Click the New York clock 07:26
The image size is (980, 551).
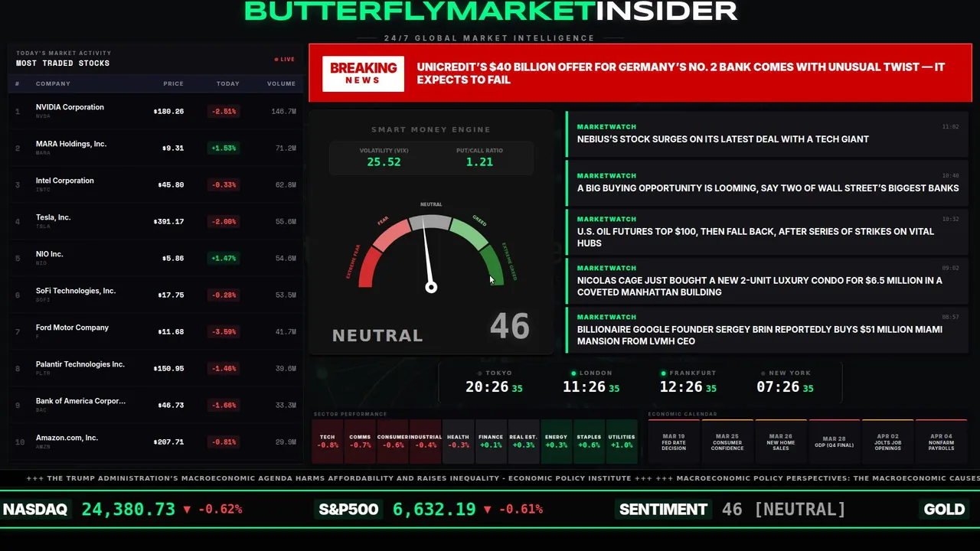pos(785,387)
